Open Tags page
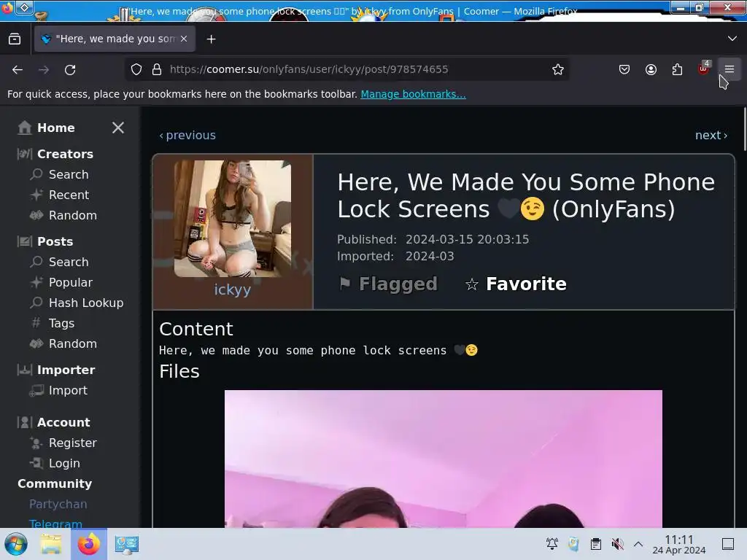This screenshot has height=560, width=747. coord(61,323)
